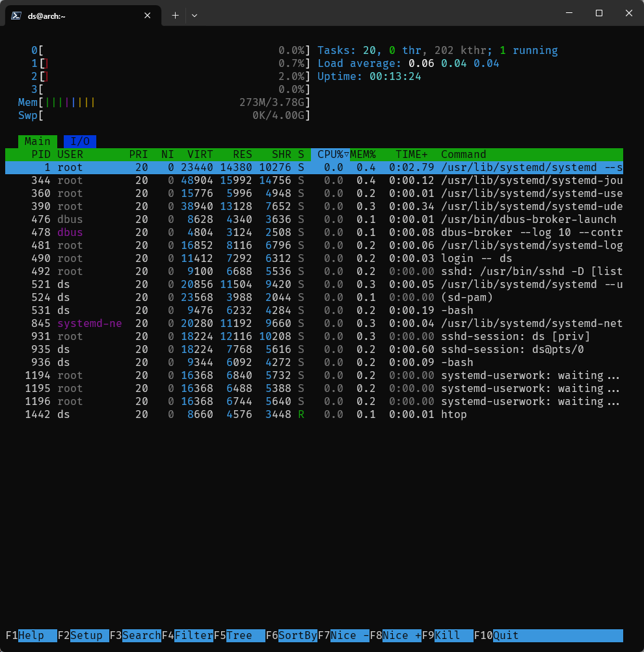Open Help from the F1 function bar
Viewport: 644px width, 652px height.
point(37,635)
